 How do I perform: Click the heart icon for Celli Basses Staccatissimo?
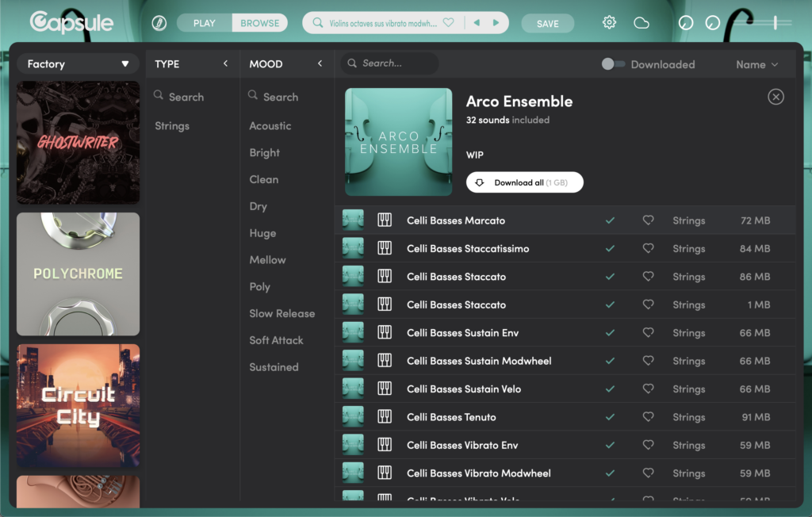point(648,249)
